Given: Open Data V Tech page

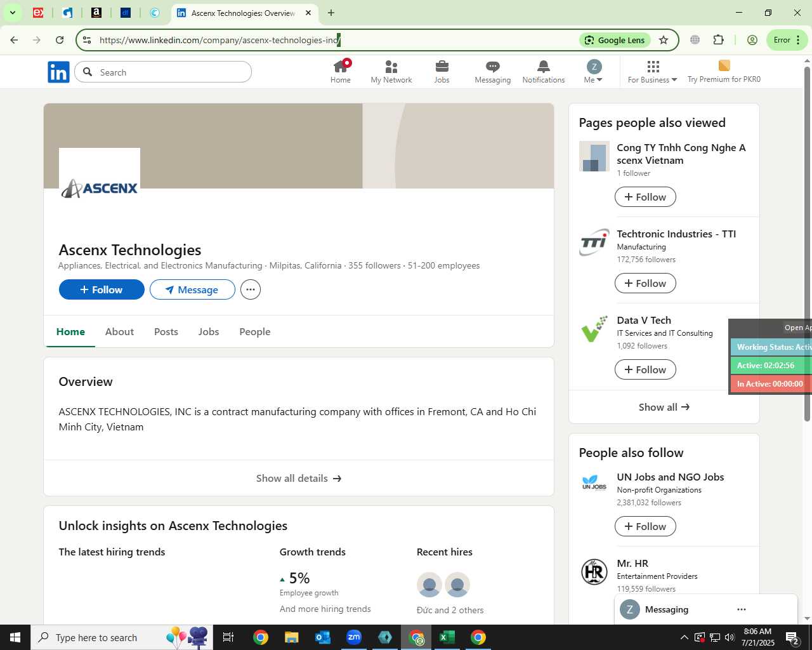Looking at the screenshot, I should point(644,320).
